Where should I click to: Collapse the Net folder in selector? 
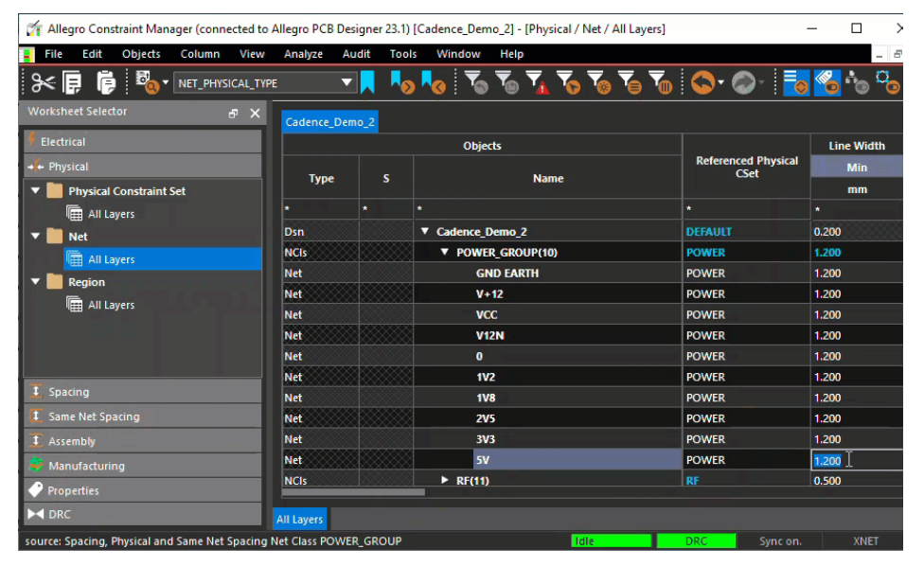pyautogui.click(x=35, y=236)
